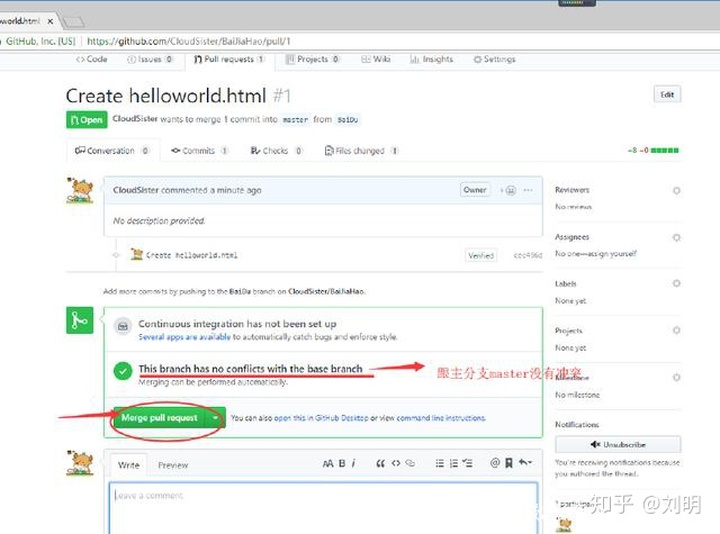Open a new browser tab

[x=73, y=22]
